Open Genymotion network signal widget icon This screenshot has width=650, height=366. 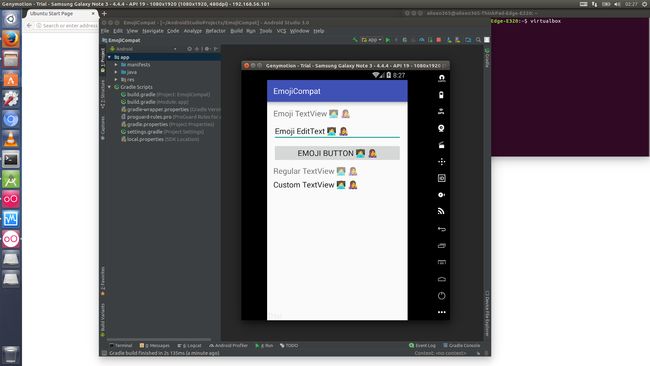coord(441,211)
